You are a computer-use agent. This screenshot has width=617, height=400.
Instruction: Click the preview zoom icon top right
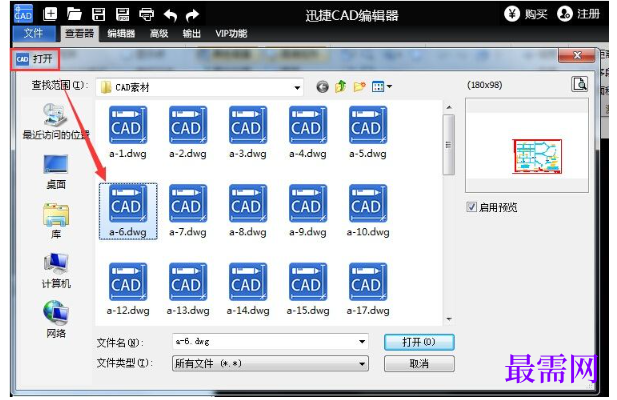pos(580,84)
